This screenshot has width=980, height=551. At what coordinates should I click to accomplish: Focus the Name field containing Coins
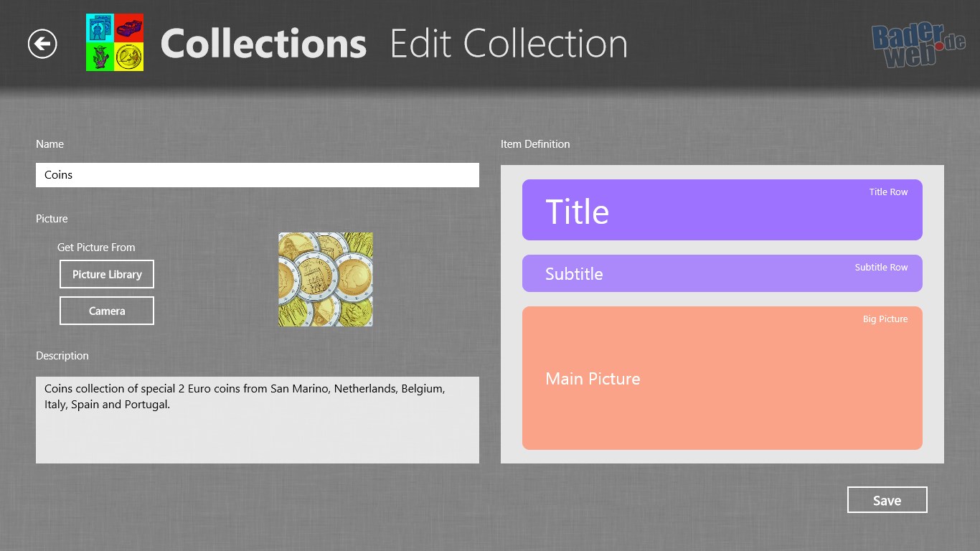(257, 175)
